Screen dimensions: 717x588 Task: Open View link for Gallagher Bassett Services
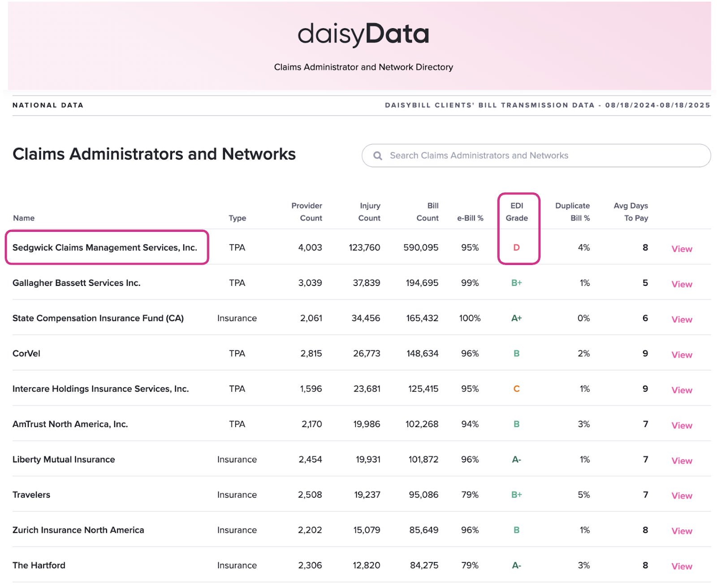click(682, 284)
